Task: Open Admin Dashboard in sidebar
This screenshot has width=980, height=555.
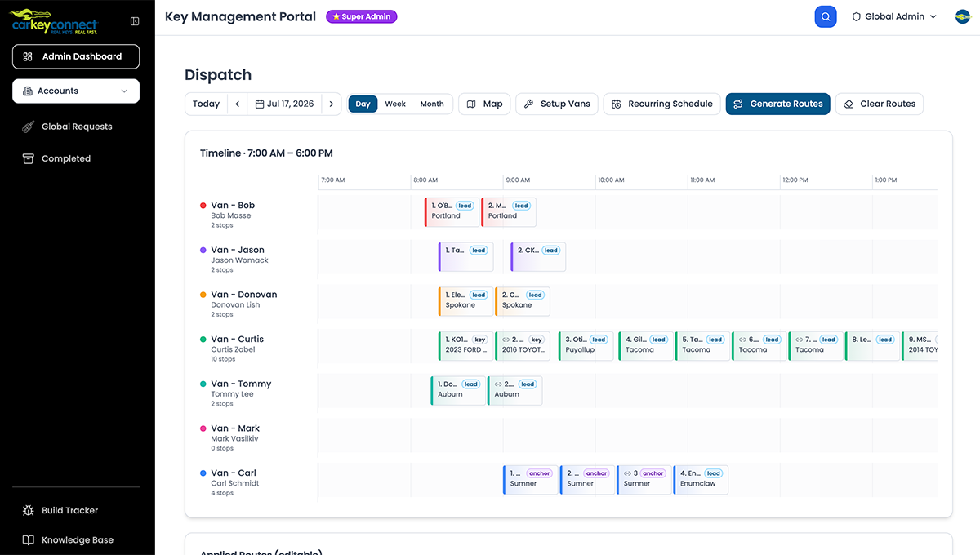Action: [76, 56]
